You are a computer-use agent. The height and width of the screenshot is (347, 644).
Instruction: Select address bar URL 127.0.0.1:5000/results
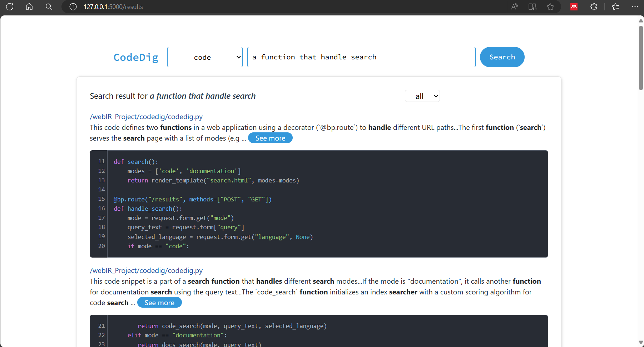[113, 7]
